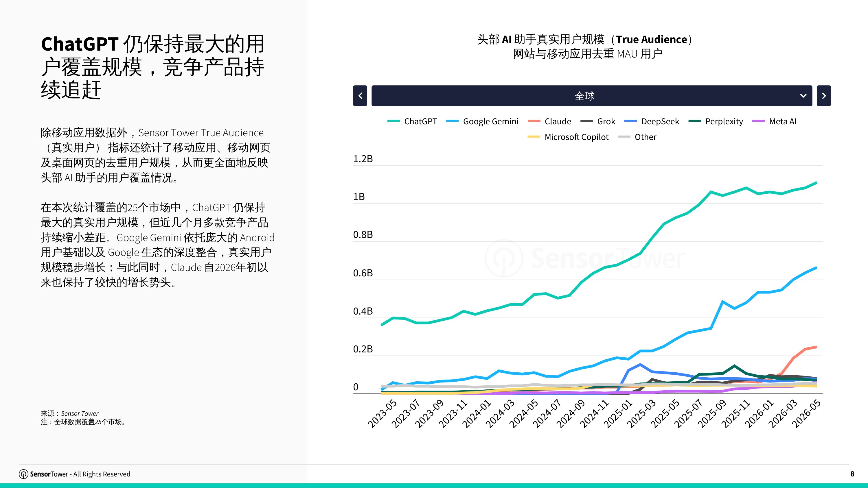Open the 全球 region dropdown
The image size is (868, 488).
592,96
